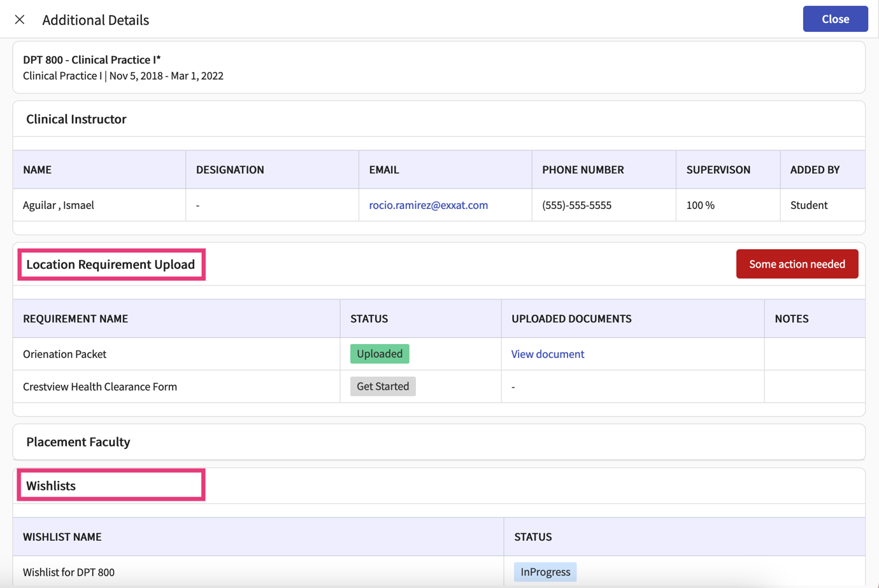This screenshot has height=588, width=879.
Task: Click the Crestview Health Clearance Form requirement name
Action: click(99, 386)
